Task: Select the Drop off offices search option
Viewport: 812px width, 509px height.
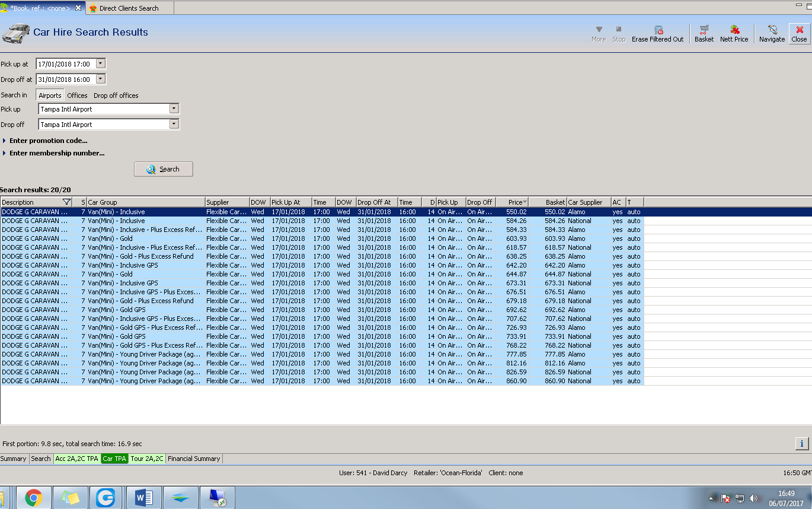Action: 116,96
